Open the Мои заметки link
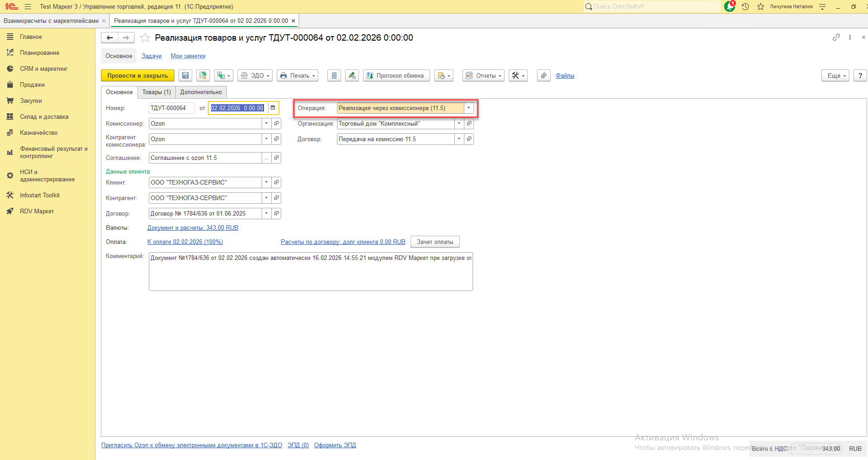The image size is (868, 460). click(188, 56)
